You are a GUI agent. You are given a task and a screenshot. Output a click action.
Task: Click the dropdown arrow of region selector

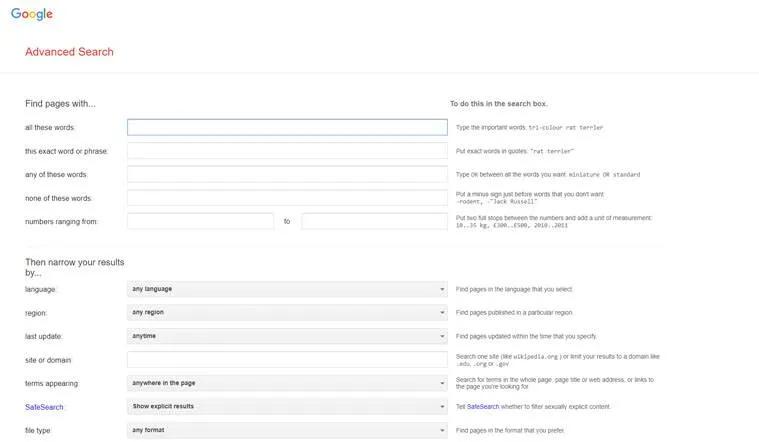tap(442, 313)
